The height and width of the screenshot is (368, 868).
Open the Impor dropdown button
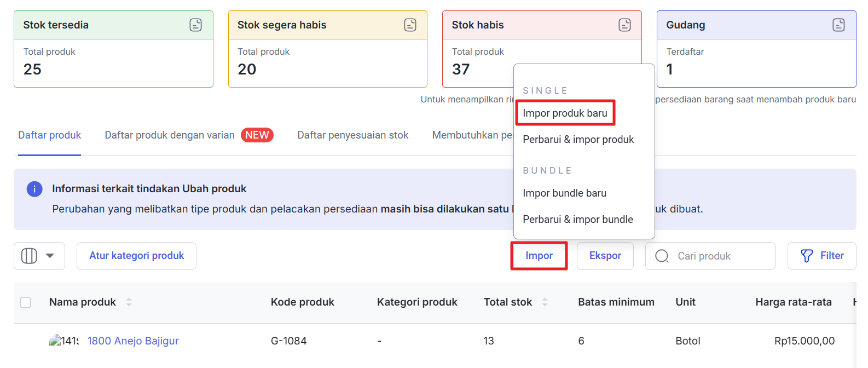pos(539,256)
